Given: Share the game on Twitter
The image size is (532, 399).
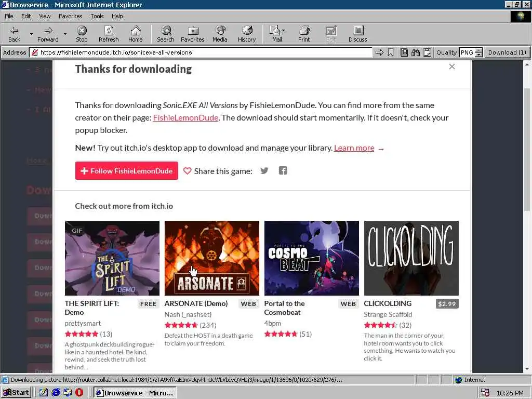Looking at the screenshot, I should tap(264, 170).
